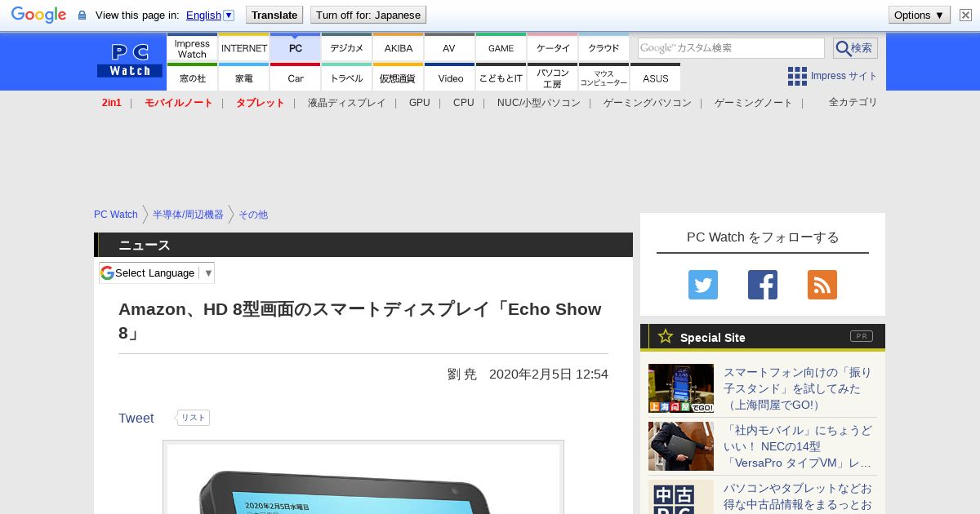Open the 全カテゴリ link
This screenshot has width=980, height=514.
pyautogui.click(x=853, y=102)
